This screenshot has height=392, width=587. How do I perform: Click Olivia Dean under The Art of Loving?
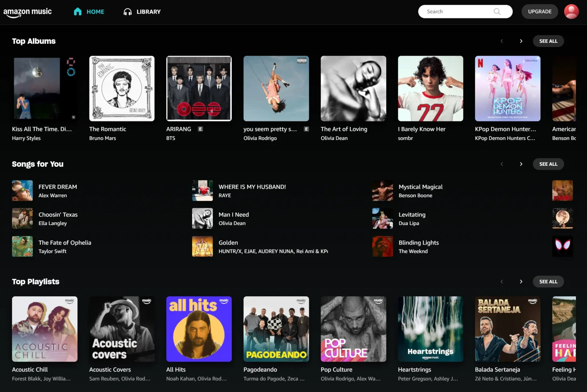click(334, 138)
